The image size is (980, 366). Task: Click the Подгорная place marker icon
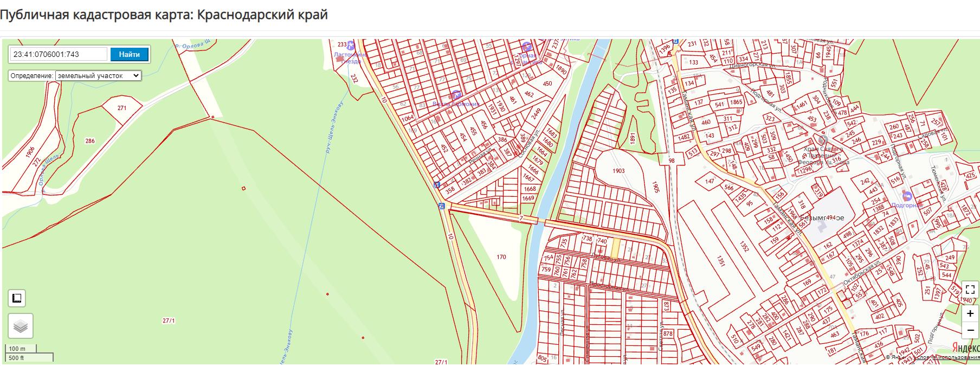(x=907, y=195)
